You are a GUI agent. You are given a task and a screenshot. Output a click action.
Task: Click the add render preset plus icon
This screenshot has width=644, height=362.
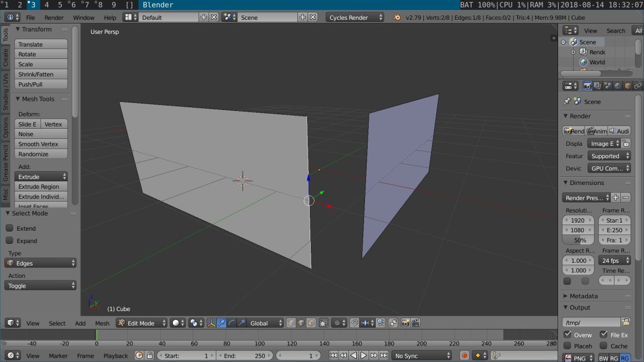(x=616, y=198)
